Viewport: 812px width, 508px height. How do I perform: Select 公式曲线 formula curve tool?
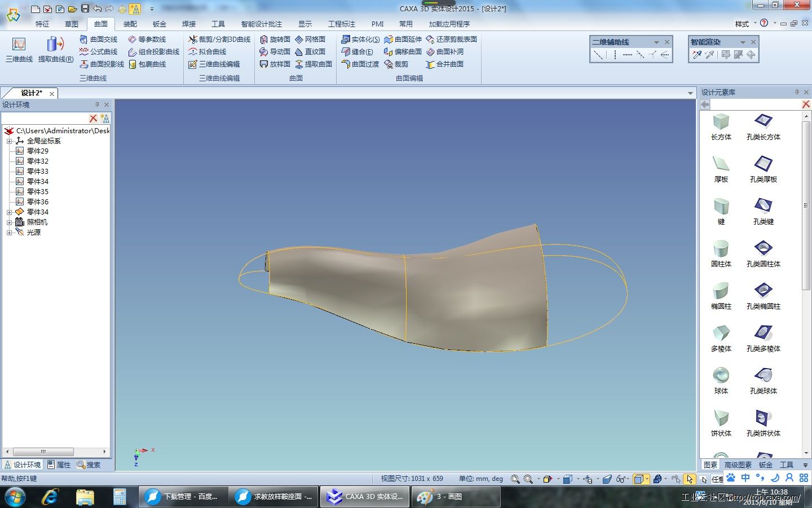tap(98, 52)
